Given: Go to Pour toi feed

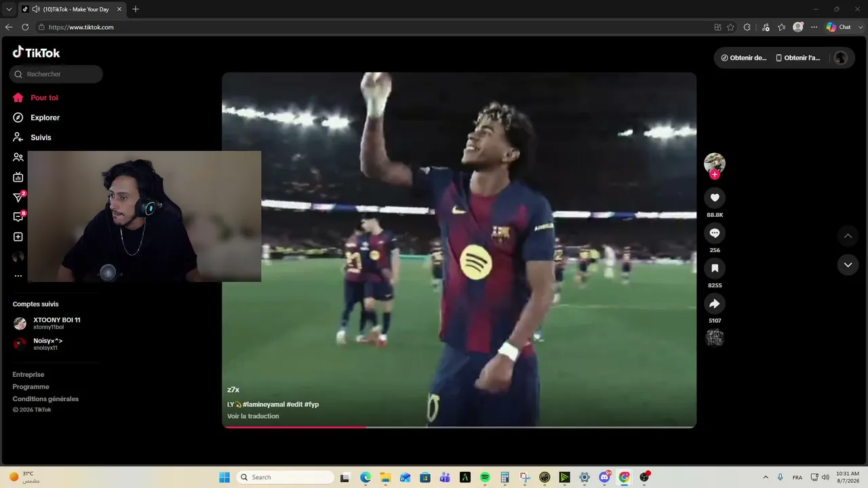Looking at the screenshot, I should 35,98.
